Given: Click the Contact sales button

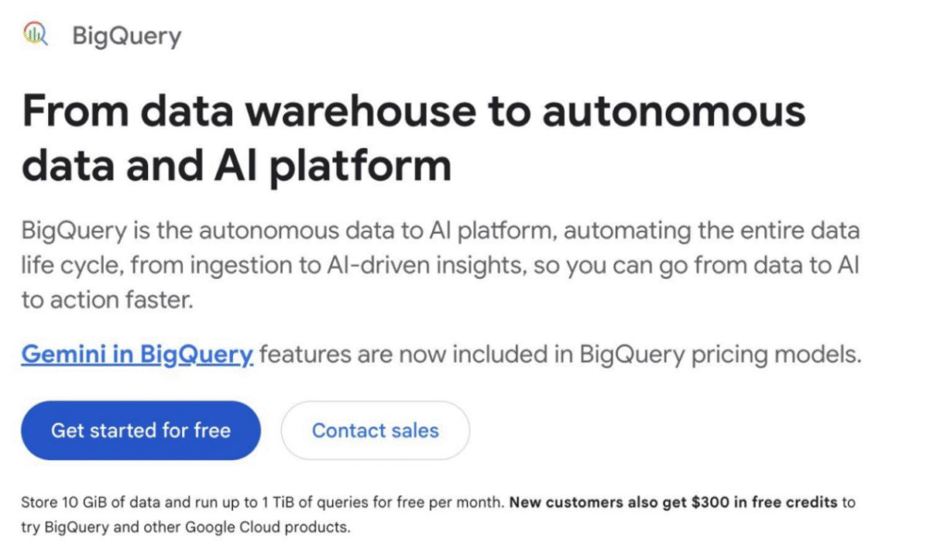Looking at the screenshot, I should click(x=375, y=431).
